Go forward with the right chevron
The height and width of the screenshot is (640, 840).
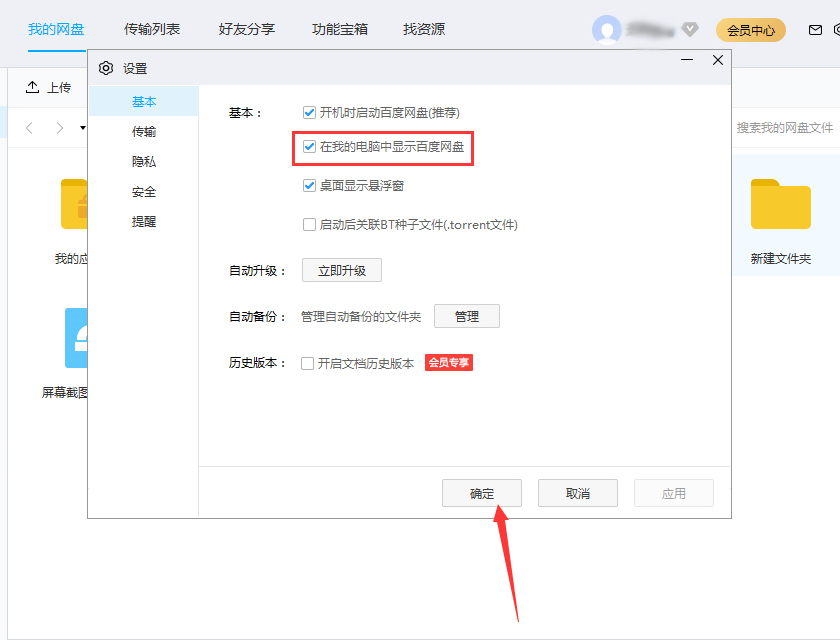tap(59, 128)
